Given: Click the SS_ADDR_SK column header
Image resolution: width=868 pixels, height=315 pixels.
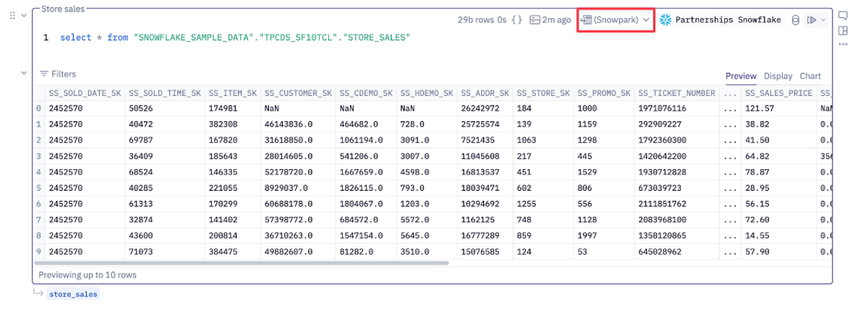Looking at the screenshot, I should [x=485, y=93].
